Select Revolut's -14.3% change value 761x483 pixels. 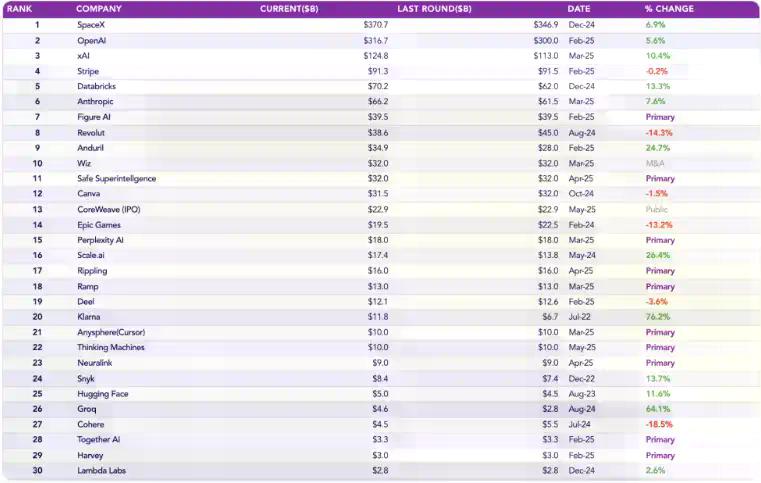pyautogui.click(x=659, y=132)
